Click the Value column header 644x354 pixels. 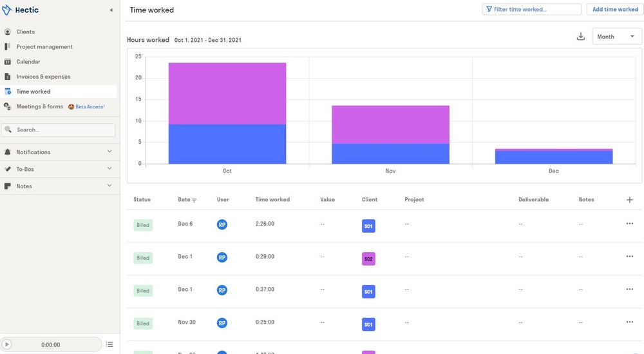(x=327, y=200)
